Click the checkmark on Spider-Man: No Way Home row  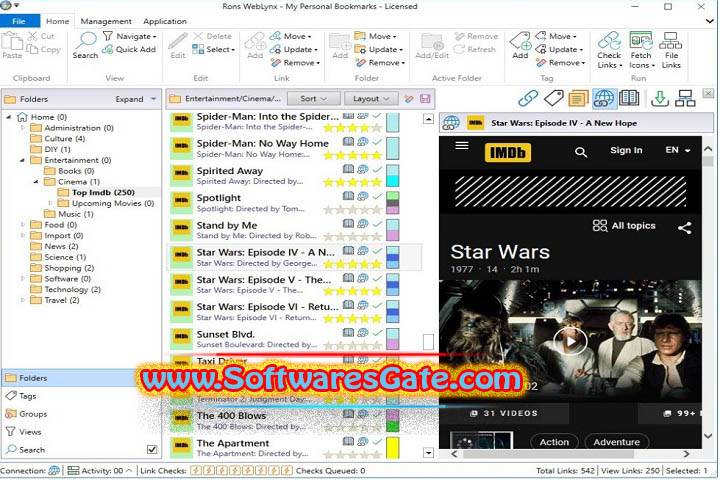(377, 142)
